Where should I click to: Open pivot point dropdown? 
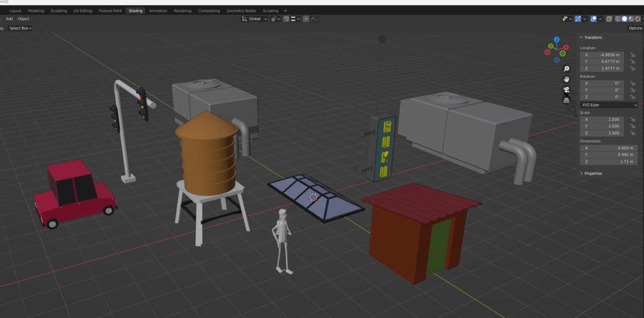(x=275, y=19)
